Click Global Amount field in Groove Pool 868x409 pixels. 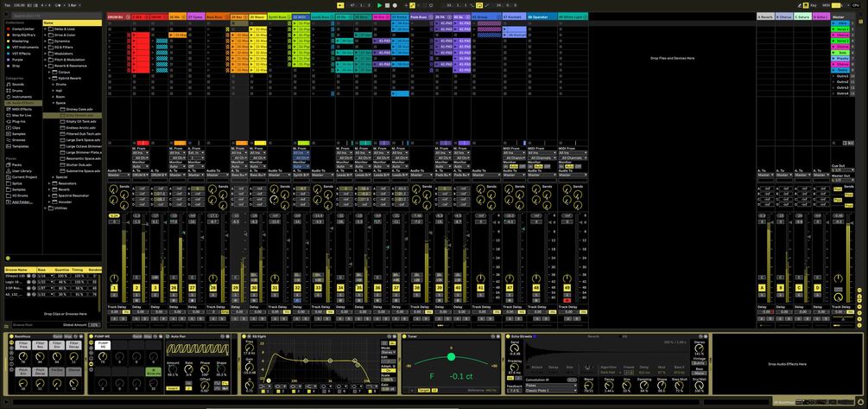click(94, 325)
